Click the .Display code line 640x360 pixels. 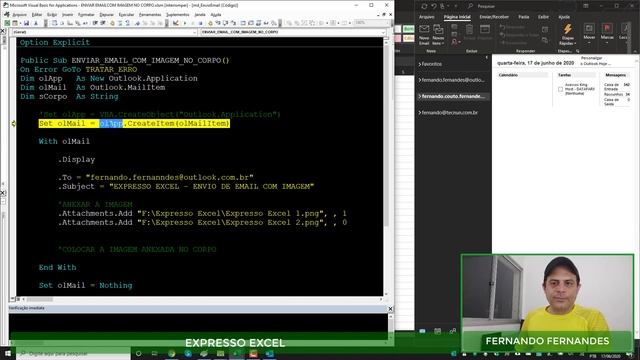coord(76,160)
